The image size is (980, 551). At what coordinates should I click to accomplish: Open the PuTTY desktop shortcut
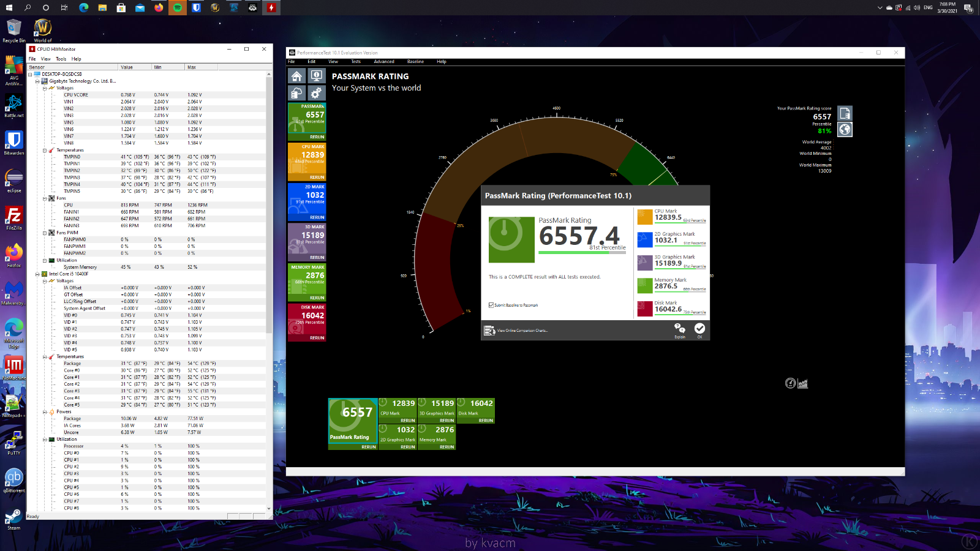pyautogui.click(x=13, y=443)
